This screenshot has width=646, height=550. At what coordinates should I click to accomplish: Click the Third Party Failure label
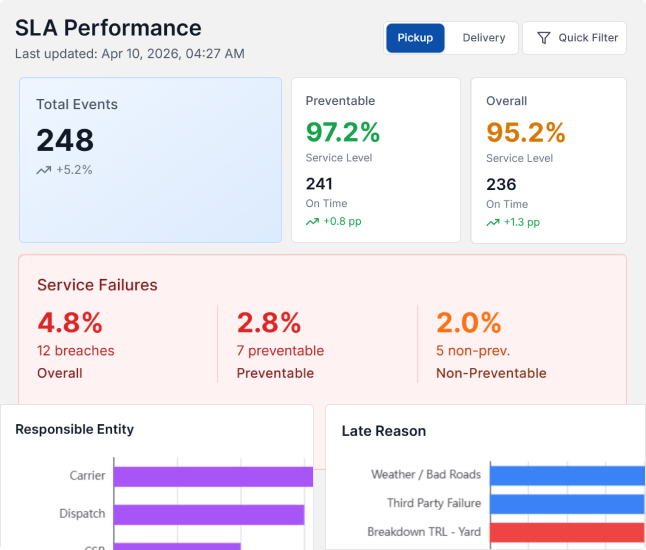click(x=434, y=503)
